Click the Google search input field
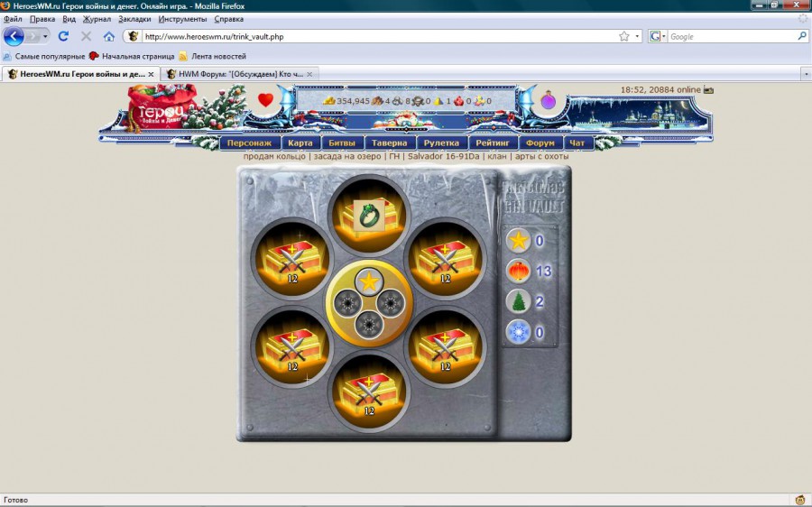 point(731,37)
